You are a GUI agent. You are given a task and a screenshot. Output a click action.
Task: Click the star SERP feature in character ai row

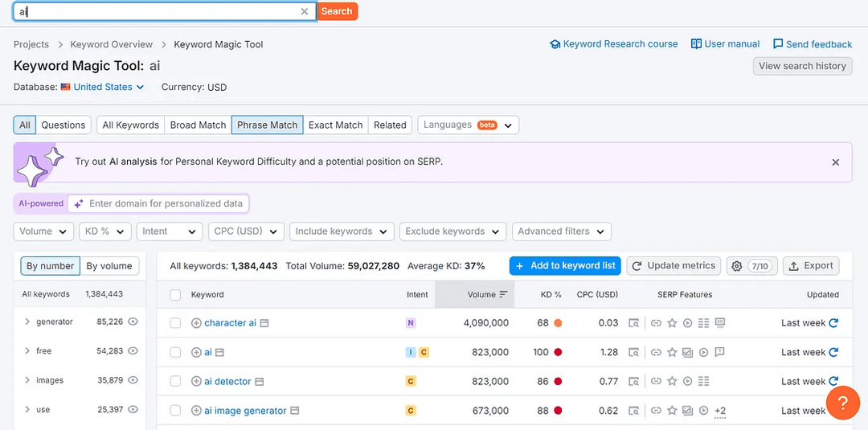point(672,323)
